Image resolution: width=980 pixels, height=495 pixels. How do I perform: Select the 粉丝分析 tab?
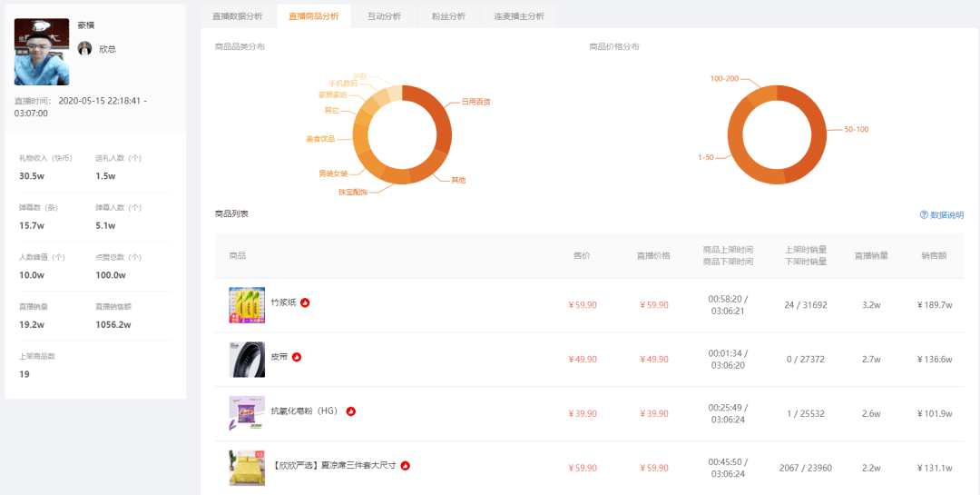click(x=448, y=16)
